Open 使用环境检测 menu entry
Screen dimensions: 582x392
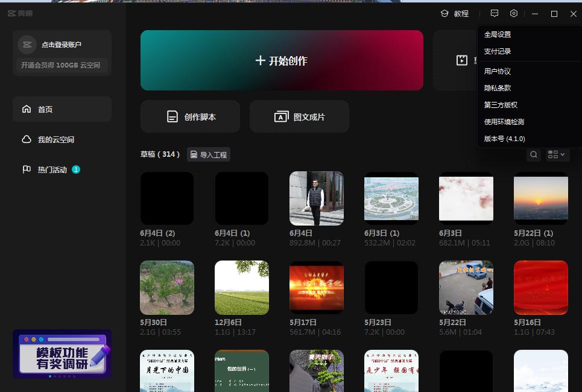tap(504, 121)
